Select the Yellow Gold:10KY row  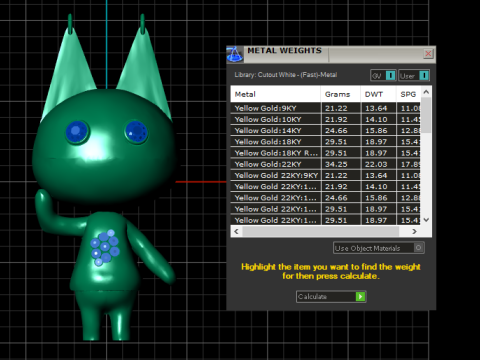pos(325,119)
